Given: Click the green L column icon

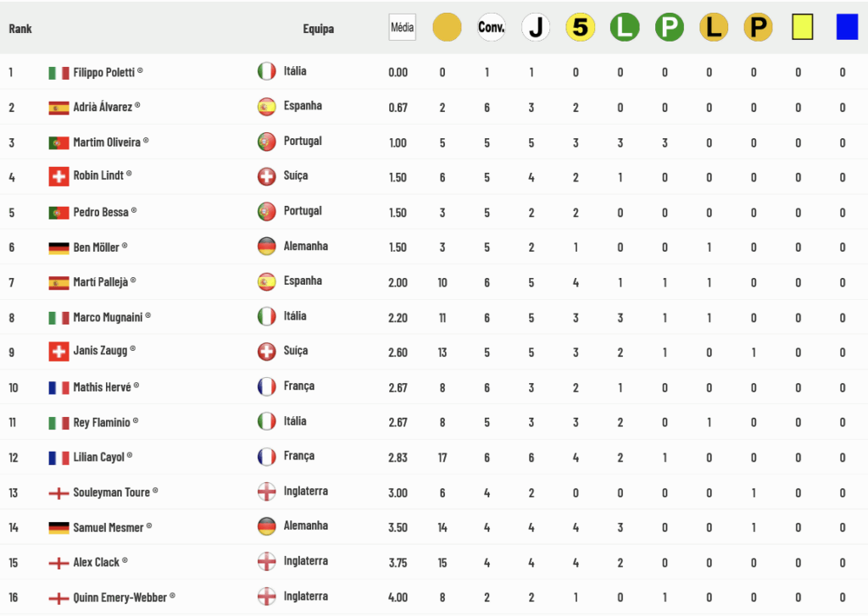Looking at the screenshot, I should coord(625,27).
